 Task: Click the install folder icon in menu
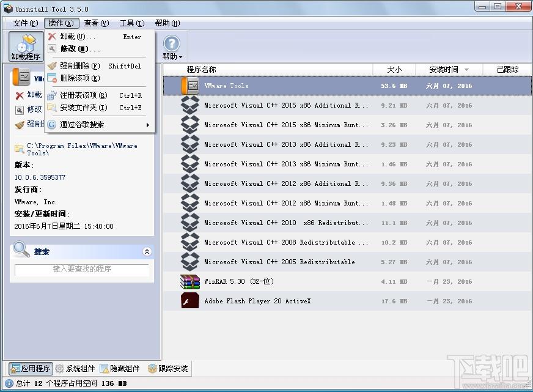(x=52, y=108)
